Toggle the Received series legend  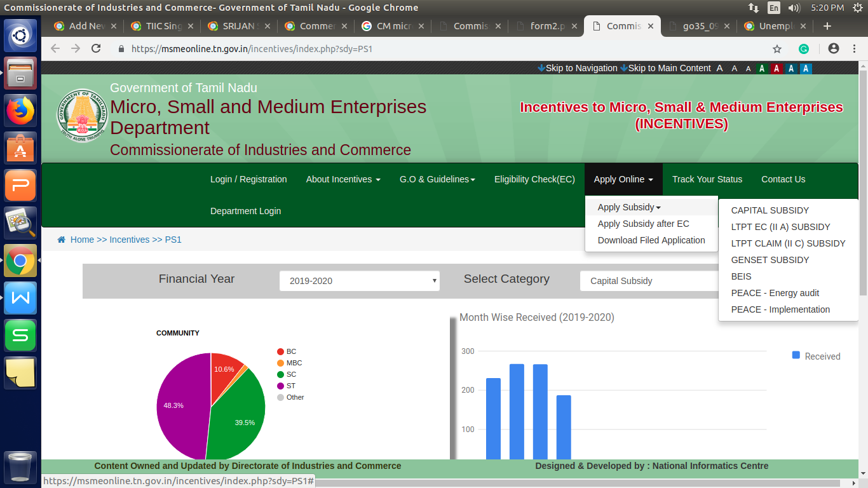click(x=816, y=356)
